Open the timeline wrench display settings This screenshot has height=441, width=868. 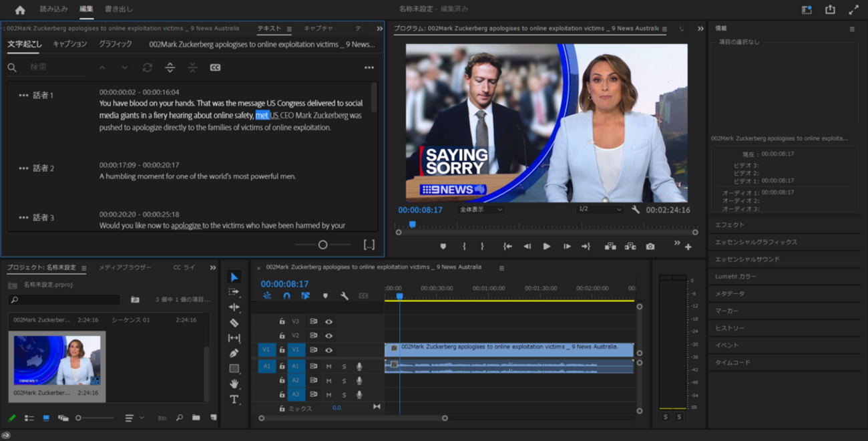coord(345,295)
